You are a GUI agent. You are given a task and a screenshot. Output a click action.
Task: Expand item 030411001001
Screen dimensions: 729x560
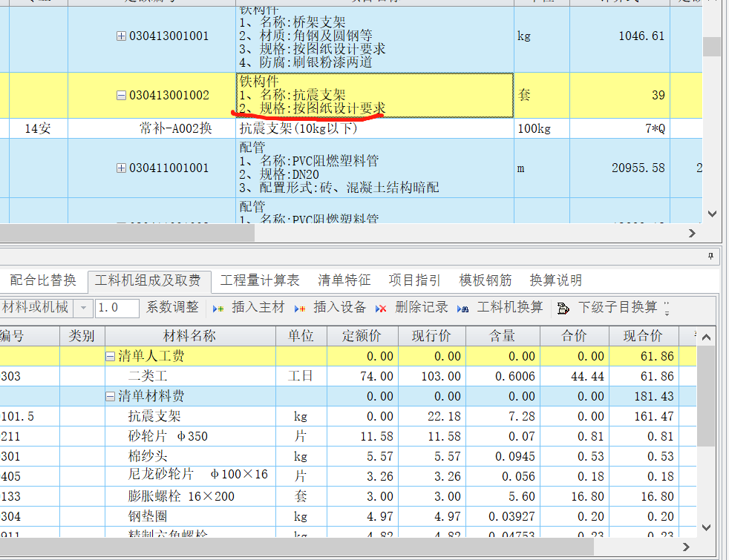point(121,168)
